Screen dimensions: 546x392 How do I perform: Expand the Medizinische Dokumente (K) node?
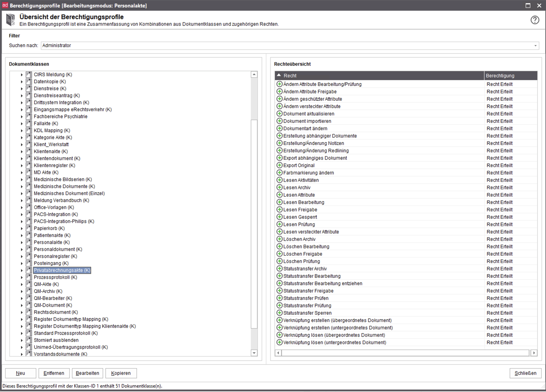pyautogui.click(x=22, y=186)
